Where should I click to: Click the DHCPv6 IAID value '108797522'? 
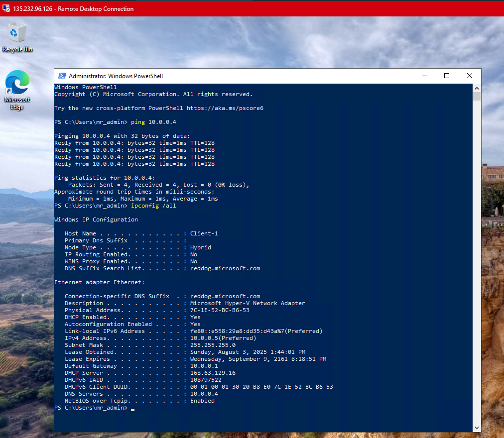[x=206, y=380]
